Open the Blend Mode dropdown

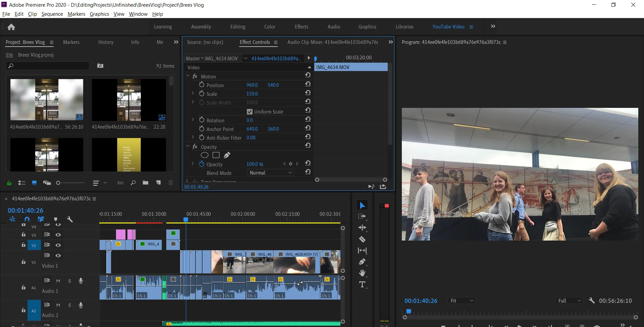270,173
